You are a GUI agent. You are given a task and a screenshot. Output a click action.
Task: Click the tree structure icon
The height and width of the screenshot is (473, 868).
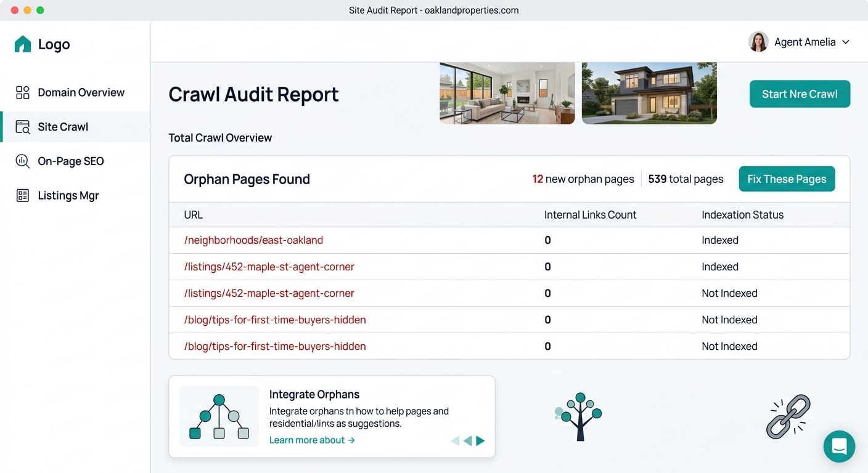click(578, 416)
